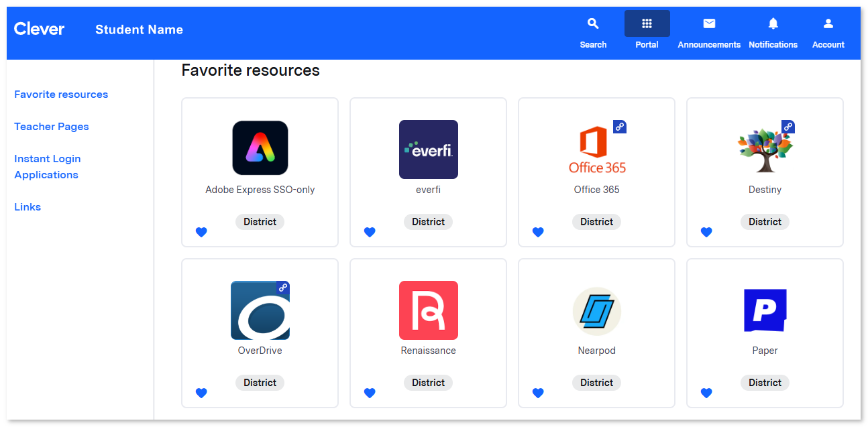Screen dimensions: 868x427
Task: Launch the Renaissance app icon
Action: (429, 310)
